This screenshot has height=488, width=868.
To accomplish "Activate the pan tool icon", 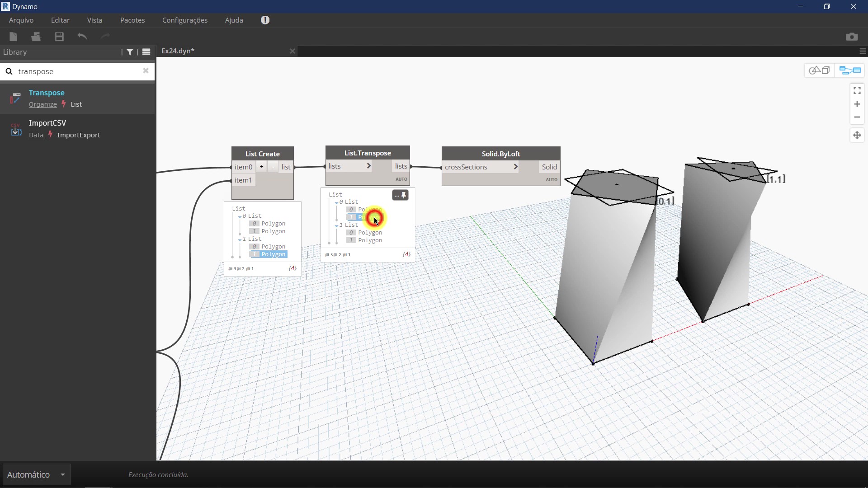I will tap(857, 135).
